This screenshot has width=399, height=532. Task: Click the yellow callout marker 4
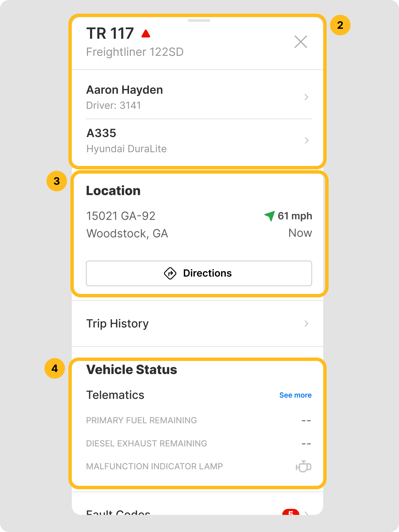click(55, 368)
